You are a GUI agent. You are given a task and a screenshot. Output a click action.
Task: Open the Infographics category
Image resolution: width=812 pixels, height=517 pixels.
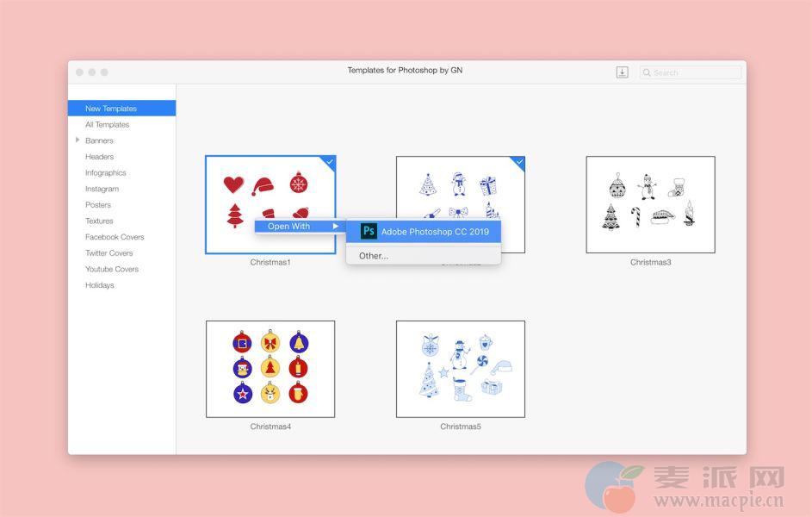tap(105, 173)
